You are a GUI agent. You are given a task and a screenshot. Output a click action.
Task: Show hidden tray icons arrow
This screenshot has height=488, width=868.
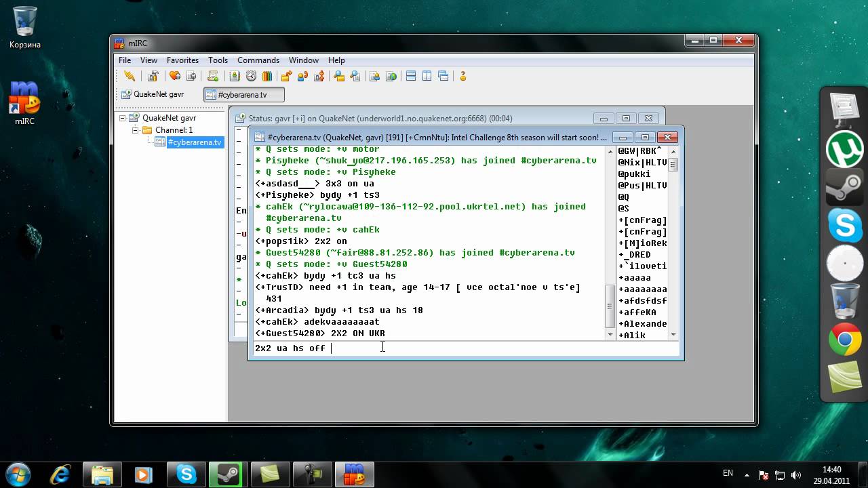747,474
